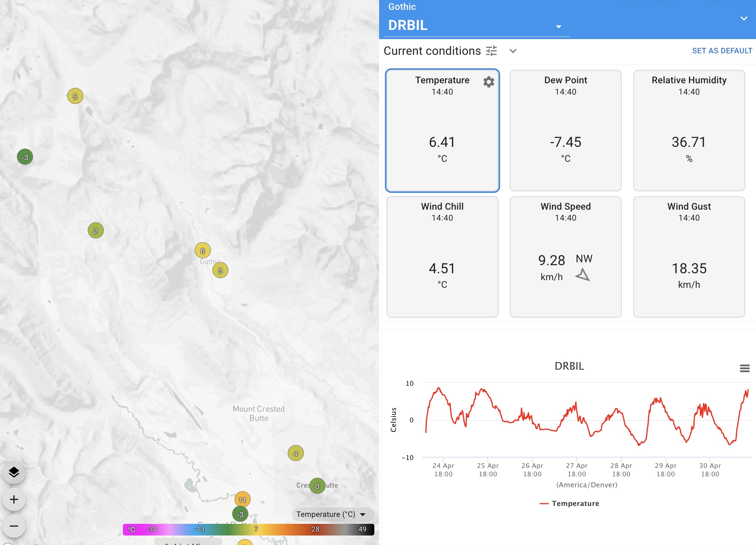Select the Wind Gust card
Image resolution: width=756 pixels, height=545 pixels.
tap(689, 257)
